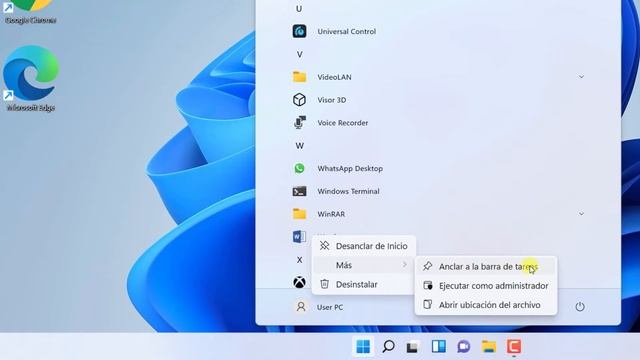Open Google Chrome desktop shortcut

coord(31,12)
